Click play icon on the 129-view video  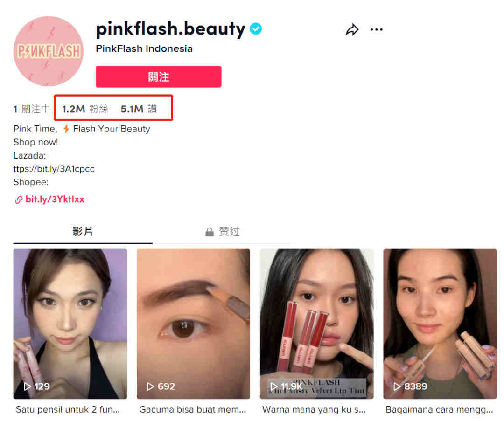click(28, 386)
